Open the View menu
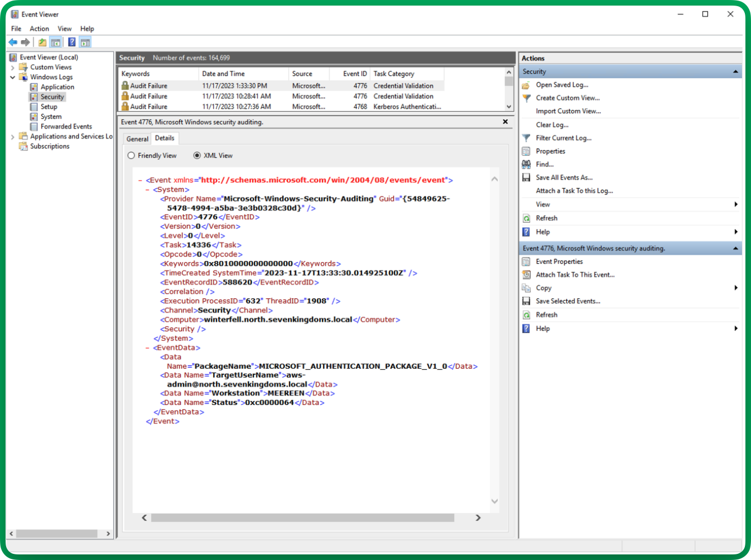The height and width of the screenshot is (560, 751). 65,28
